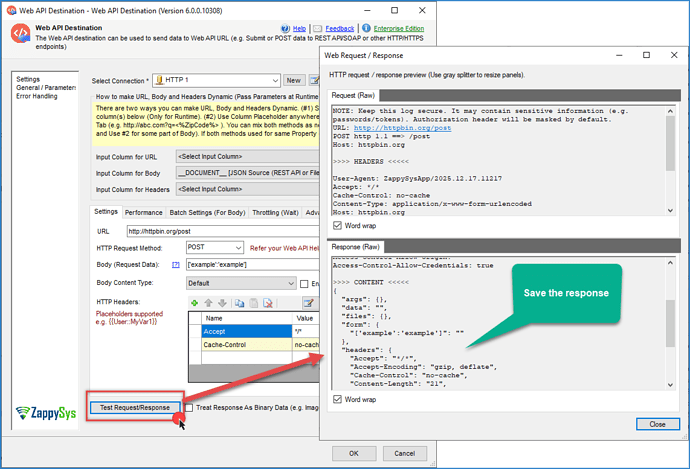The height and width of the screenshot is (469, 690).
Task: Click the request panel scrollbar thumb
Action: (670, 143)
